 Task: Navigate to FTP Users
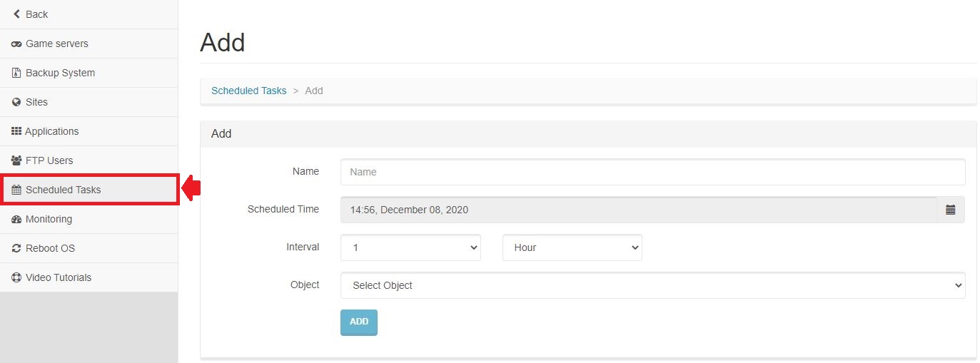89,160
